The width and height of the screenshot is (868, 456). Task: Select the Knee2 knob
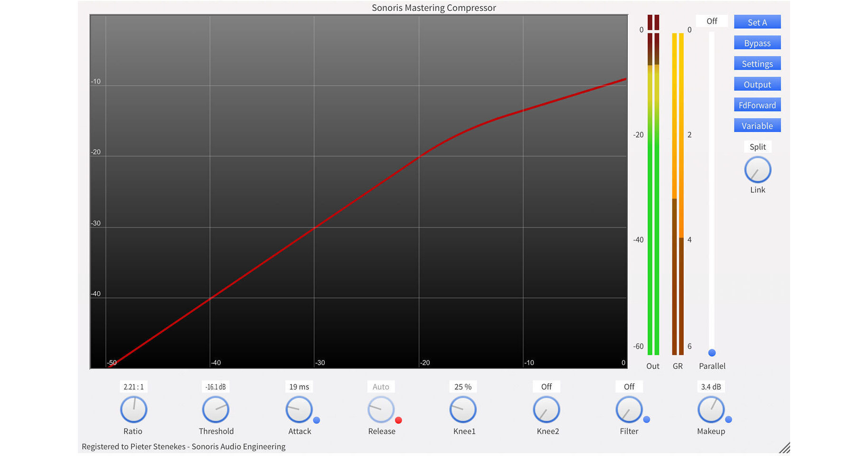click(546, 409)
